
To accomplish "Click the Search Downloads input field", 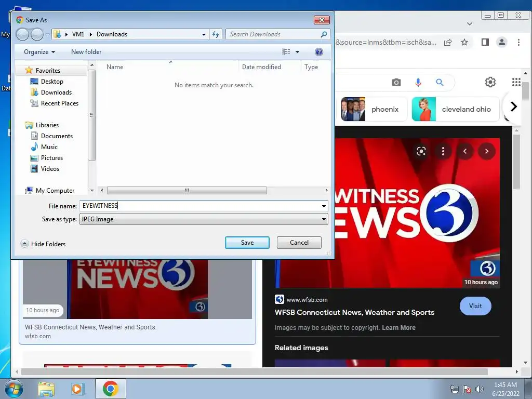I will click(x=273, y=34).
